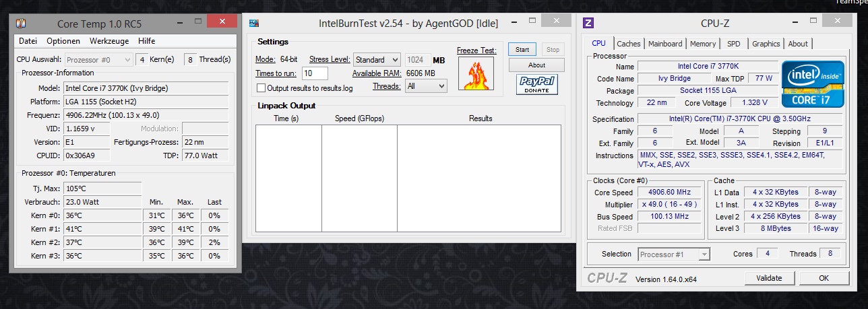Open the Optionen menu
Image resolution: width=868 pixels, height=309 pixels.
point(63,41)
